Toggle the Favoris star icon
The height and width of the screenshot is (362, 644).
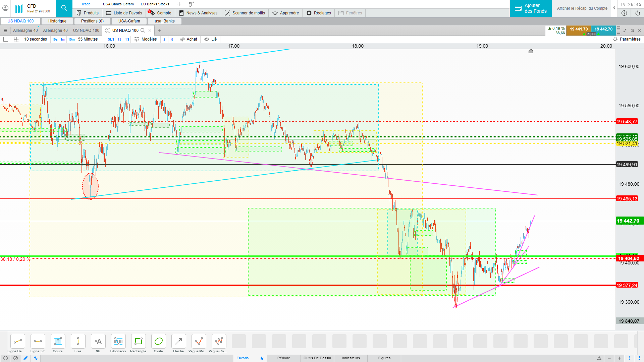coord(262,358)
